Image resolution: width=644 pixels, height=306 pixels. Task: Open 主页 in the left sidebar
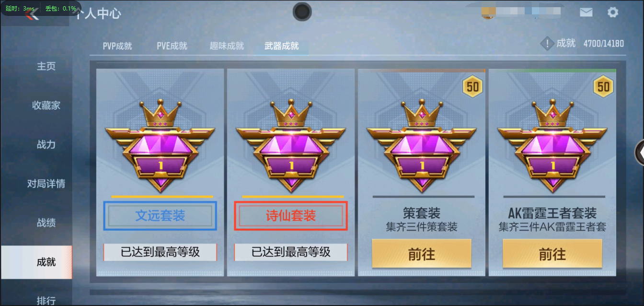(x=46, y=66)
